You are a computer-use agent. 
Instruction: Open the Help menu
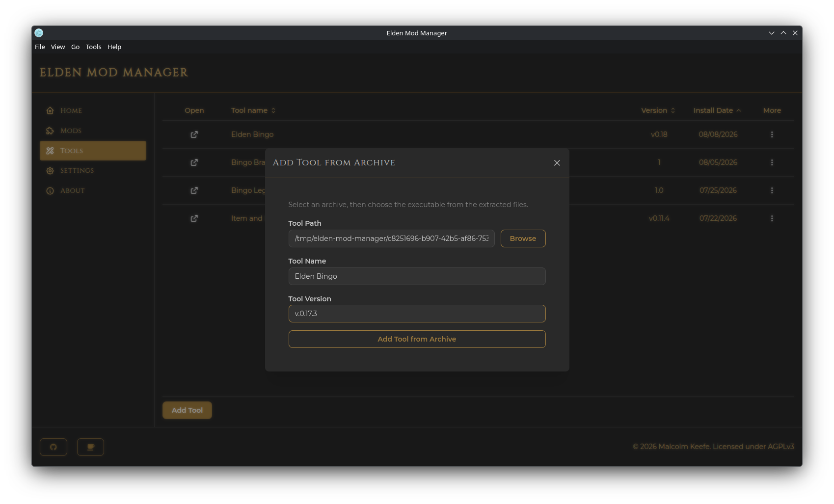[x=114, y=47]
